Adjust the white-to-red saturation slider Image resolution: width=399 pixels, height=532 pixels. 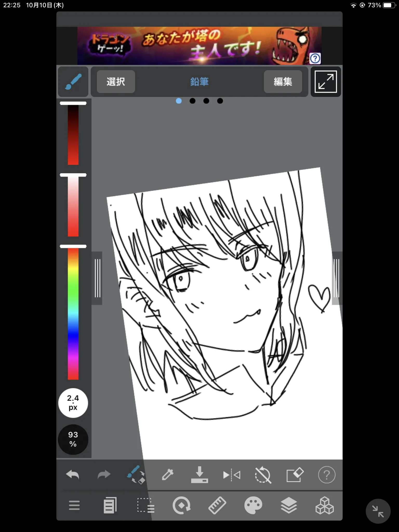tap(73, 205)
